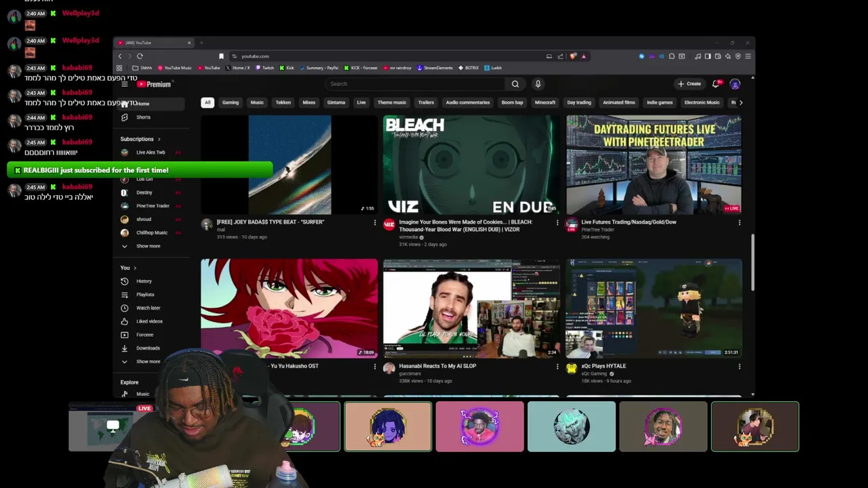Screen dimensions: 868x488
Task: Open the YouTube hamburger guide menu
Action: pos(124,84)
